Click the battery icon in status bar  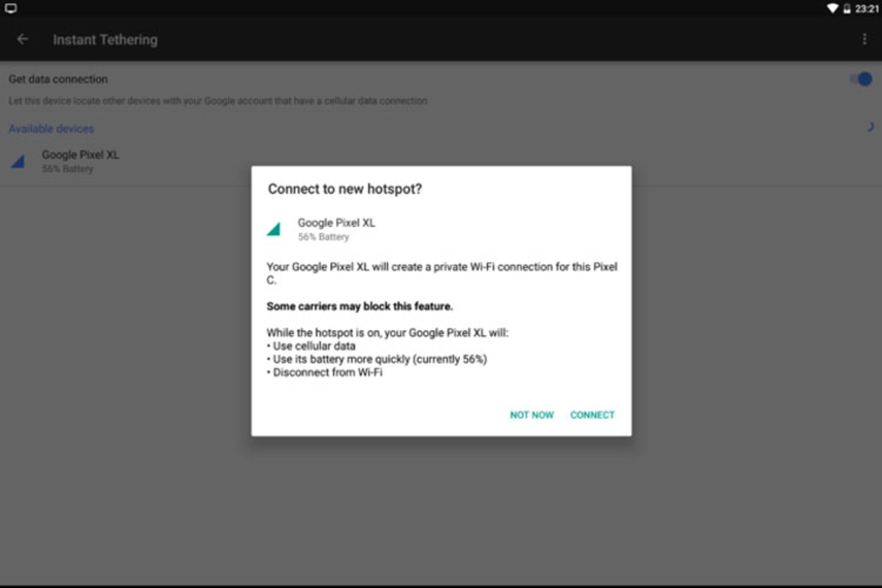pos(847,9)
